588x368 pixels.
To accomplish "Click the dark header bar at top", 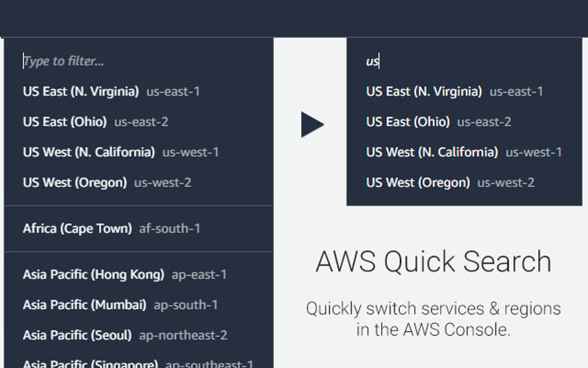I will click(294, 18).
